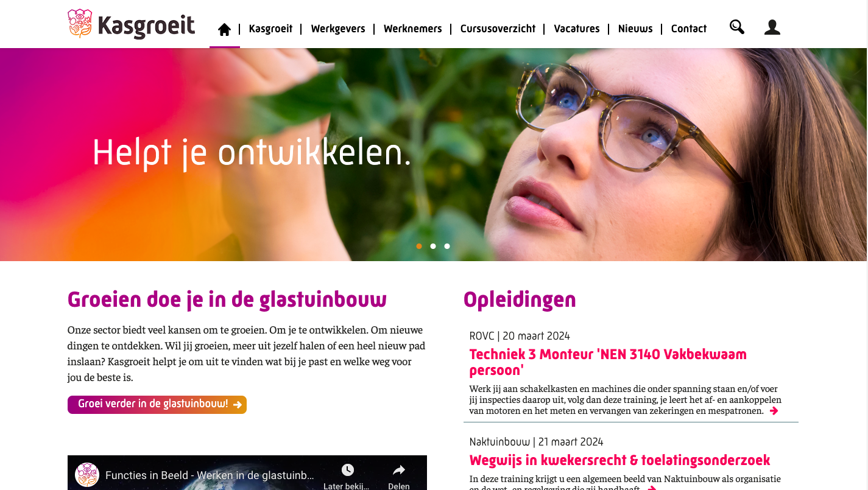Open the Werknemers menu item

[413, 29]
